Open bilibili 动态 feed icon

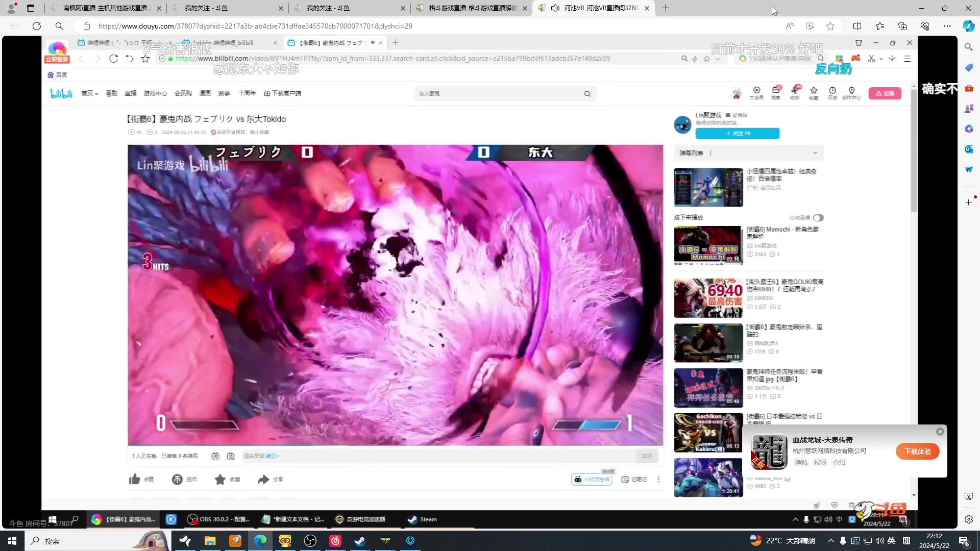tap(795, 93)
